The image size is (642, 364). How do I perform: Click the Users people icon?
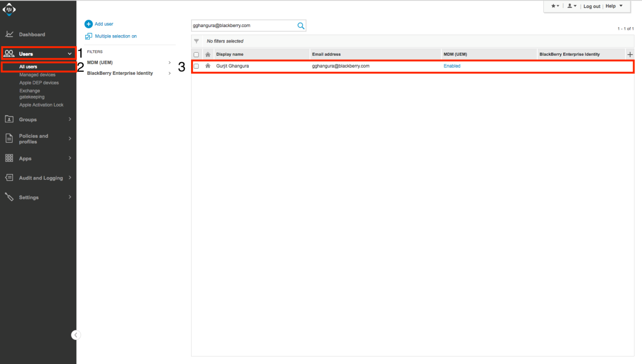9,54
